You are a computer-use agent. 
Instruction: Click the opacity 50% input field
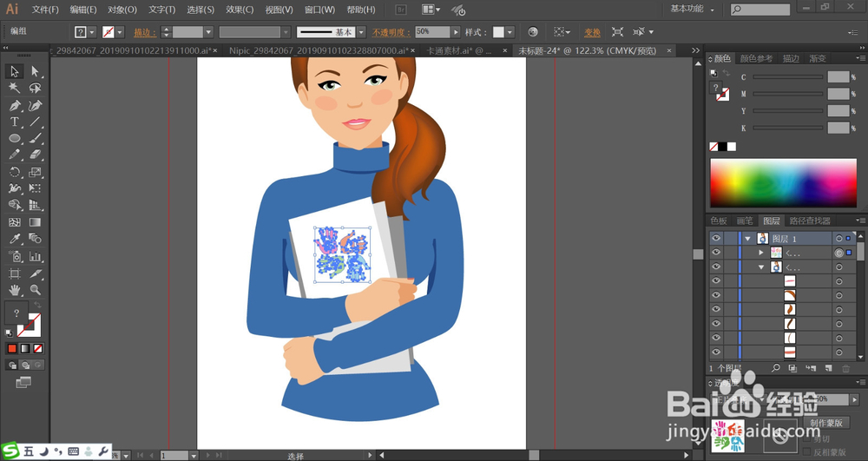[x=433, y=32]
